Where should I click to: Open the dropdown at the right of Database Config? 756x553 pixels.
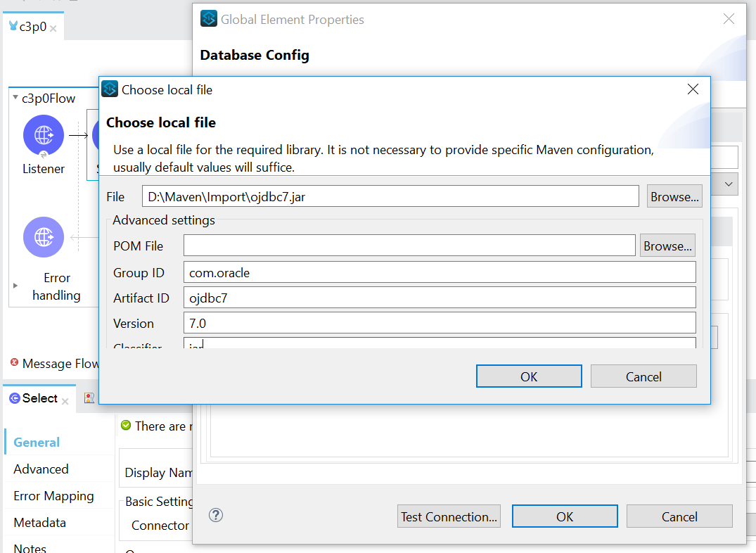pyautogui.click(x=730, y=184)
